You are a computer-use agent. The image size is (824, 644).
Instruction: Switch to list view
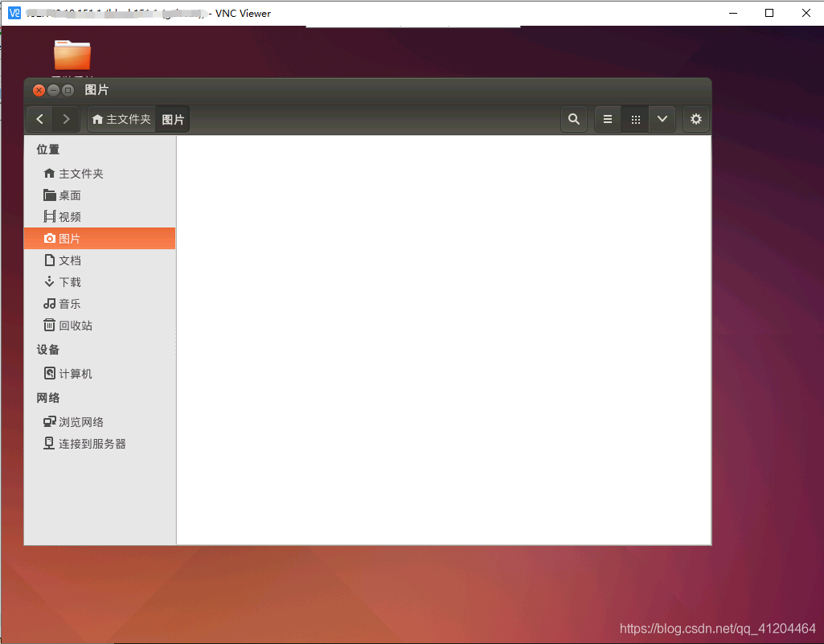[x=608, y=119]
